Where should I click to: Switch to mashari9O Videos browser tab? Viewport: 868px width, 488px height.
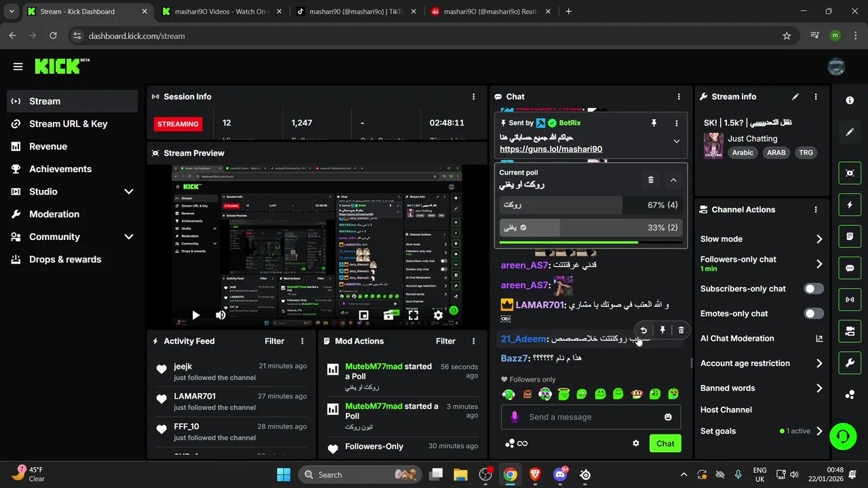tap(221, 12)
